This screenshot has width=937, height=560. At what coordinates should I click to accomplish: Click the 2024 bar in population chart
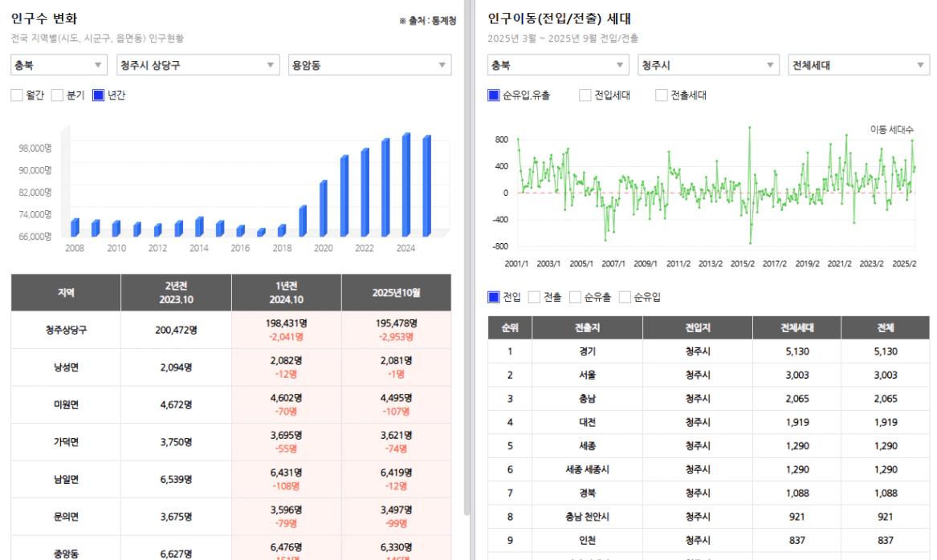406,185
